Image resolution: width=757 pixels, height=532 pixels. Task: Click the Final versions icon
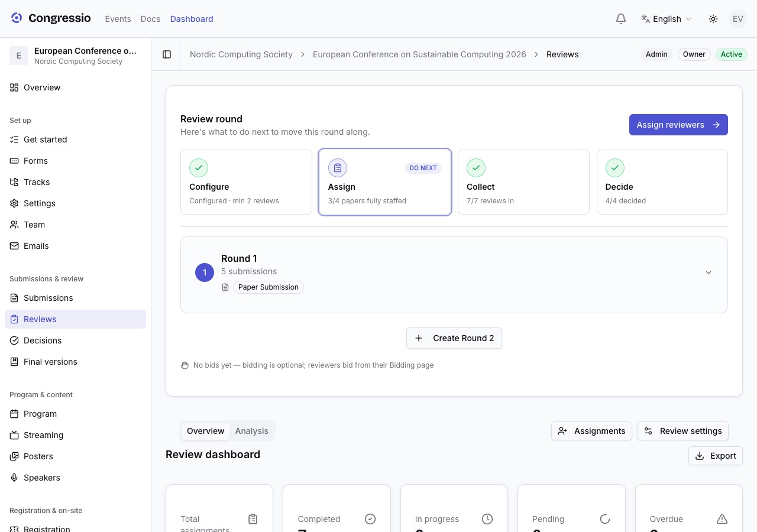coord(14,362)
